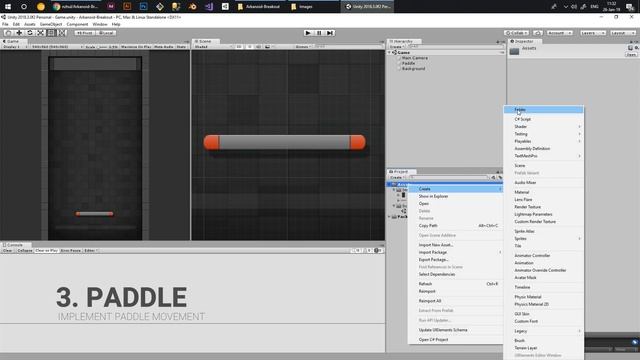
Task: Open the GameObject menu
Action: coord(51,24)
